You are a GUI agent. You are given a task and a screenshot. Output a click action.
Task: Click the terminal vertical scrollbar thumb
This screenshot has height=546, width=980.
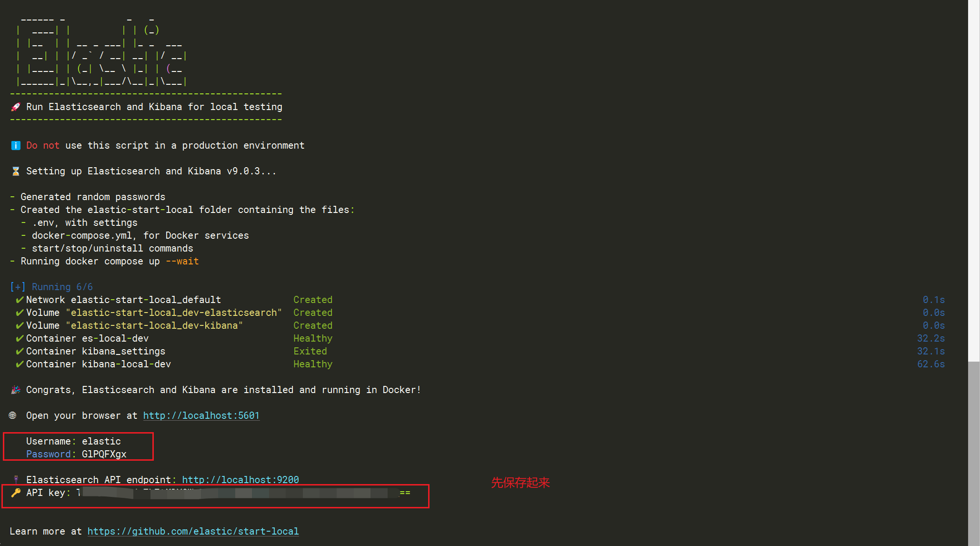click(x=974, y=454)
